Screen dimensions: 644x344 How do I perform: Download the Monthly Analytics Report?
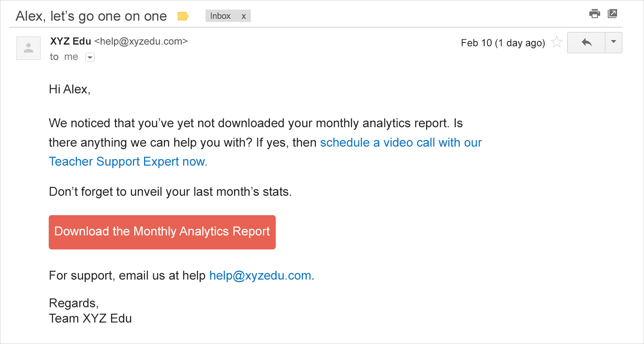tap(162, 232)
